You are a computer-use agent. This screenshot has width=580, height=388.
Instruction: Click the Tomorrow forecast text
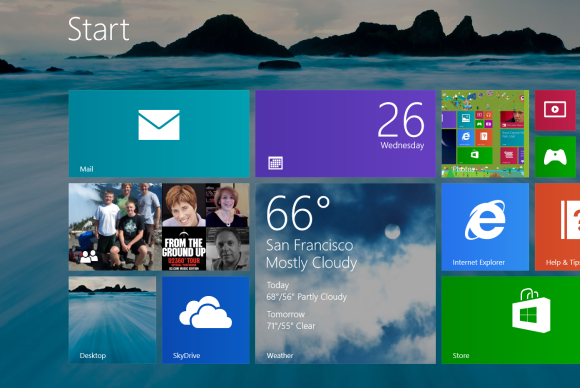click(286, 314)
